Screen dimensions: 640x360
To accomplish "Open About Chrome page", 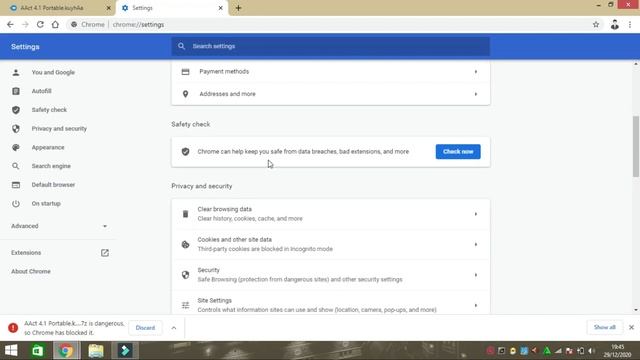I will pyautogui.click(x=31, y=271).
